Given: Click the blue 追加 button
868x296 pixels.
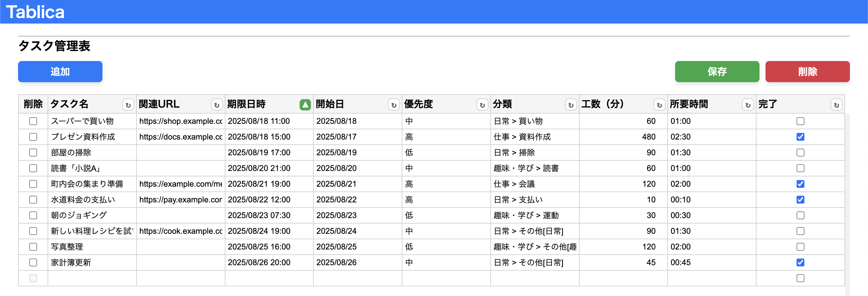Looking at the screenshot, I should pos(60,72).
